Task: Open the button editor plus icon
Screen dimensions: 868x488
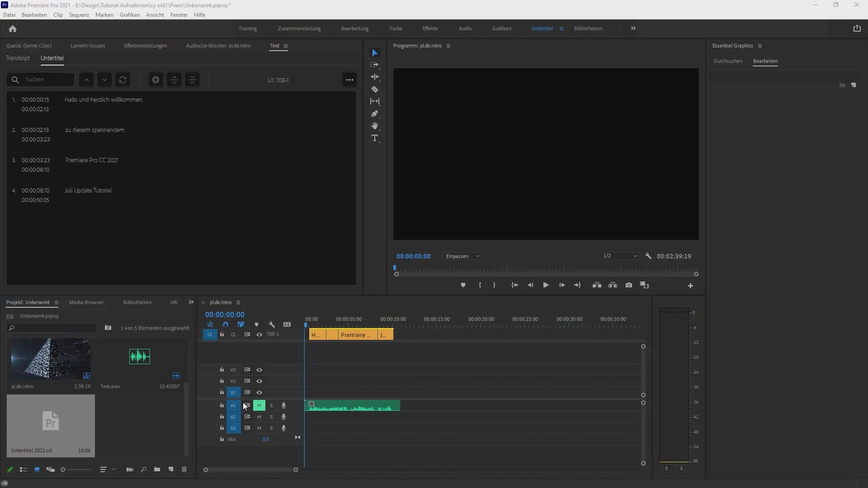Action: point(690,286)
